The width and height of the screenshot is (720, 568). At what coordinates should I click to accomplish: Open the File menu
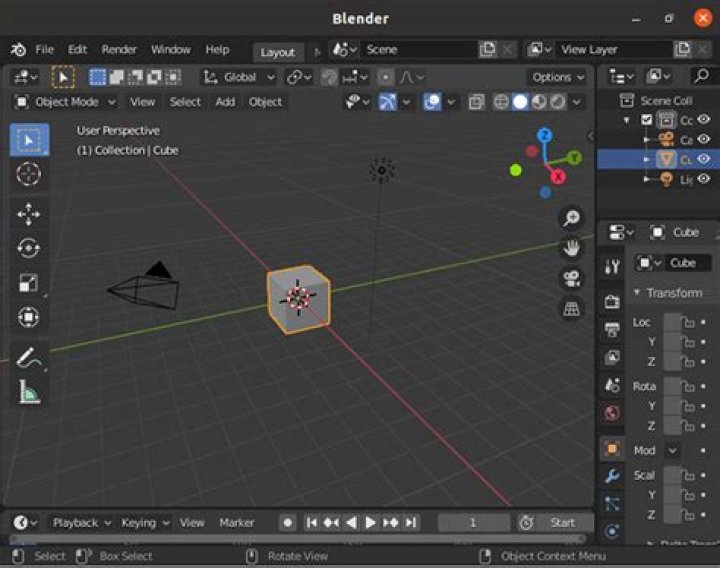(x=45, y=50)
